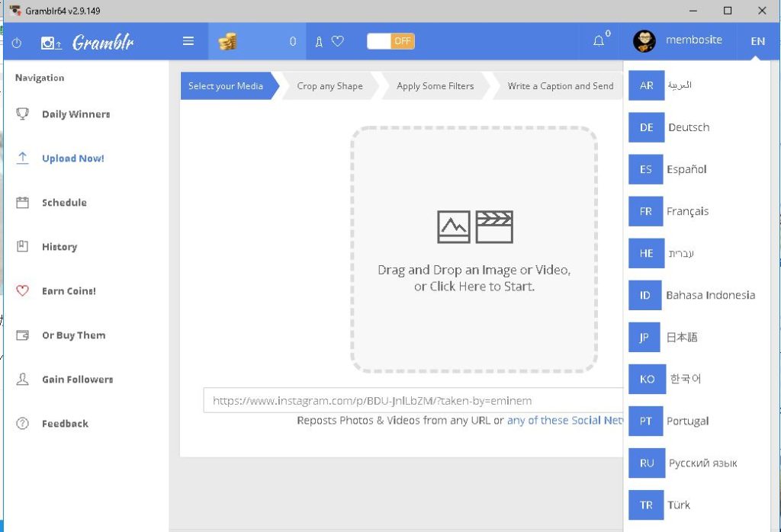Click the History bookmark icon

tap(22, 246)
